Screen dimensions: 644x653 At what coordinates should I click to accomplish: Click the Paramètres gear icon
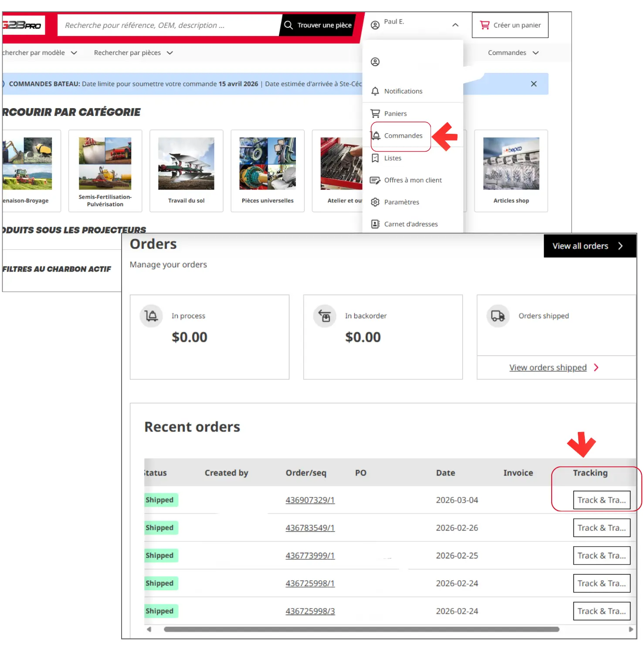(x=375, y=202)
